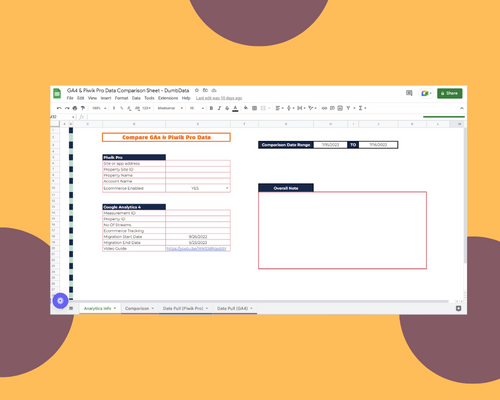Screen dimensions: 500x400
Task: Collapse the toolbar with the up chevron
Action: [462, 108]
